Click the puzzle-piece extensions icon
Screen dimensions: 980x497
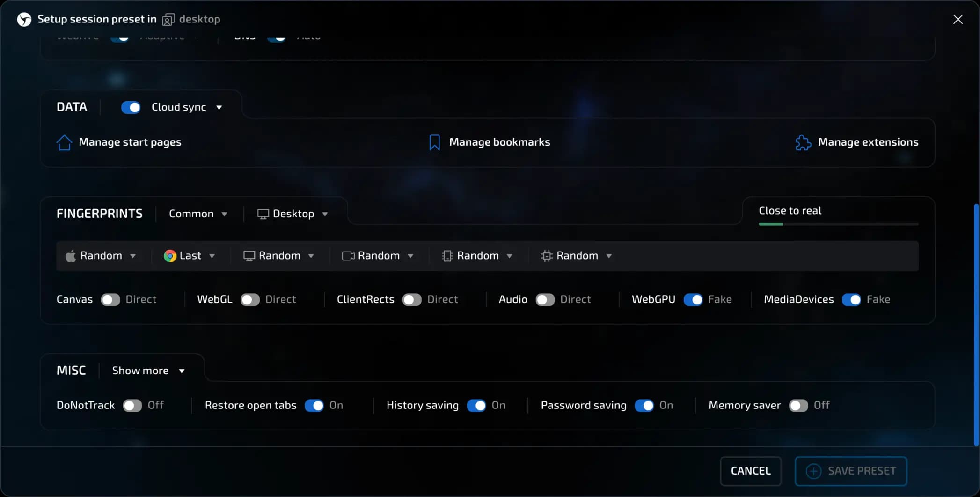pos(803,142)
